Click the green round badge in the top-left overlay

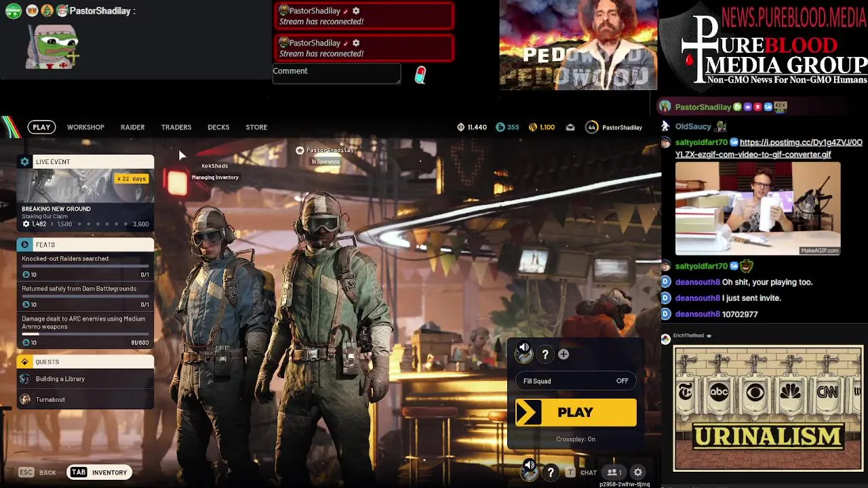click(x=13, y=11)
